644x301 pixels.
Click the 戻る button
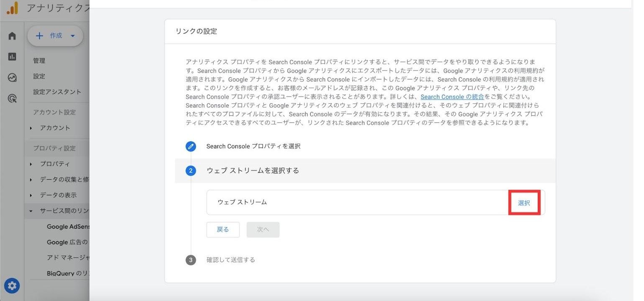(x=223, y=230)
